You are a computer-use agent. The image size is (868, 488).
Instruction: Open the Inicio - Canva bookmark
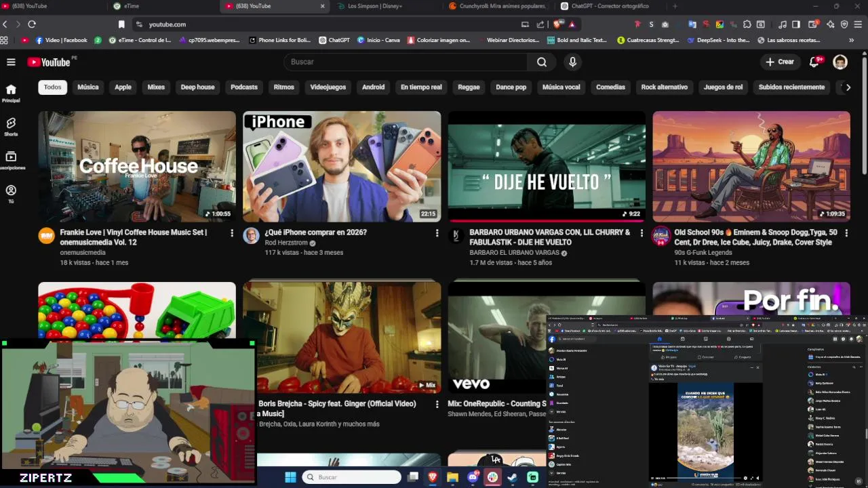[x=378, y=40]
